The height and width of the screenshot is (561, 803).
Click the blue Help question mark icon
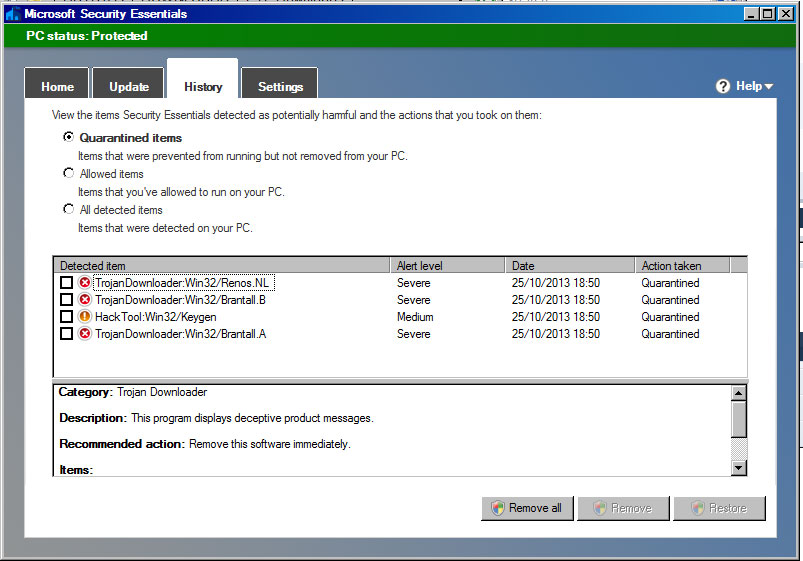[x=723, y=87]
